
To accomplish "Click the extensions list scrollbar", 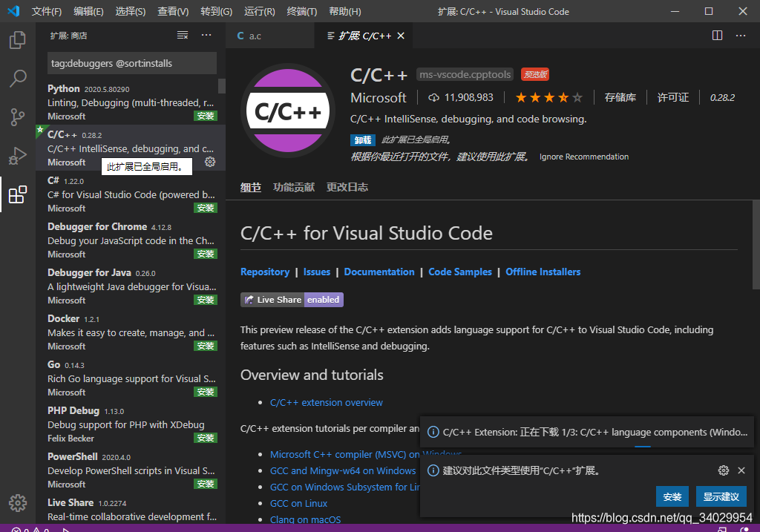I will pos(221,86).
